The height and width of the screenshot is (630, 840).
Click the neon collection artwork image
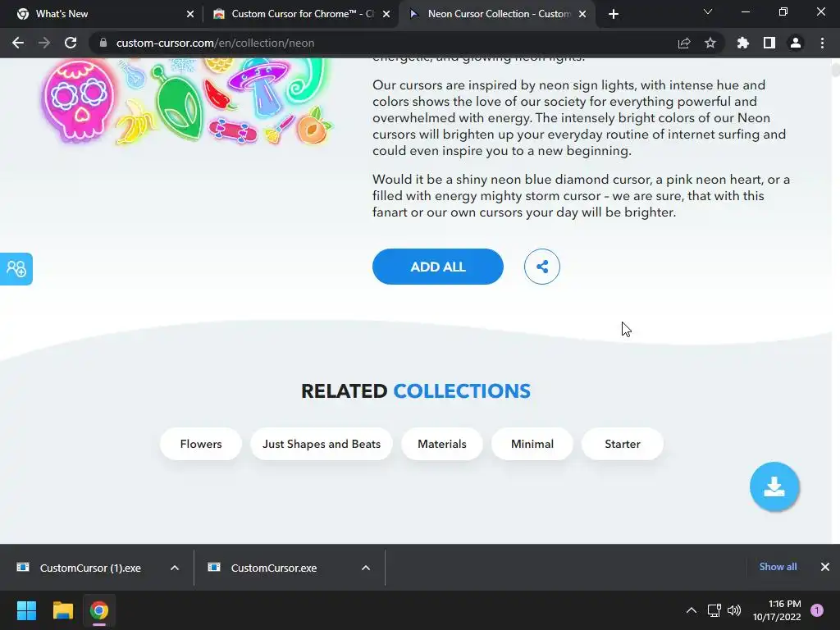(186, 101)
